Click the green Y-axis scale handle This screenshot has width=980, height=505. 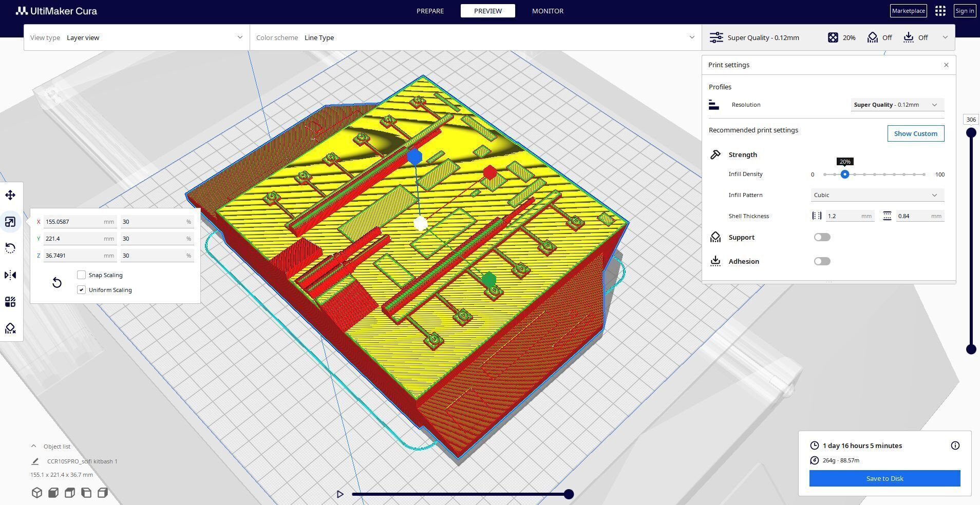(489, 280)
